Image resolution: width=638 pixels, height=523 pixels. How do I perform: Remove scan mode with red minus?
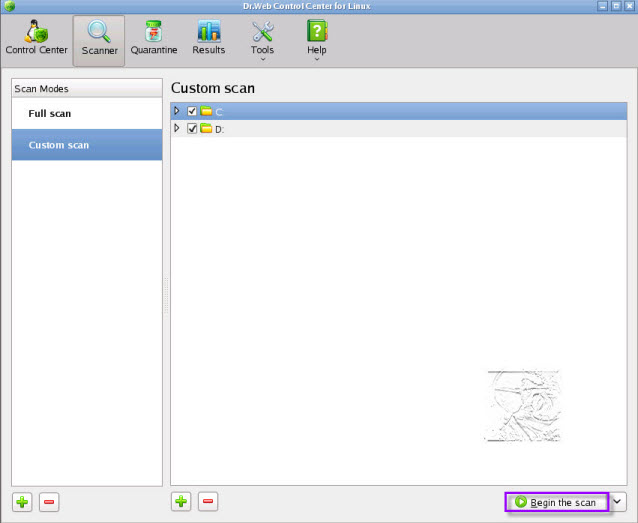(49, 502)
